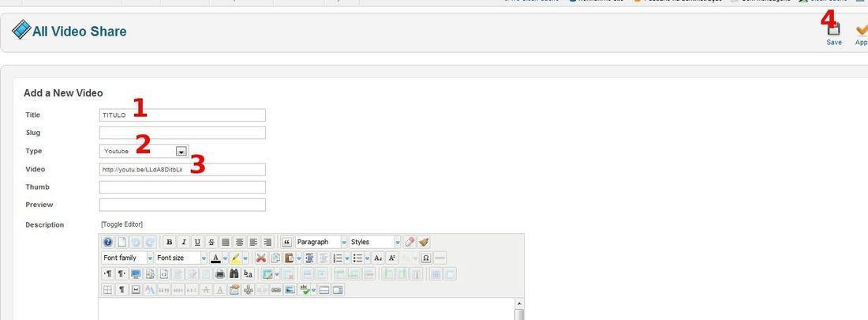
Task: Click the Add a New Video heading
Action: coord(63,93)
